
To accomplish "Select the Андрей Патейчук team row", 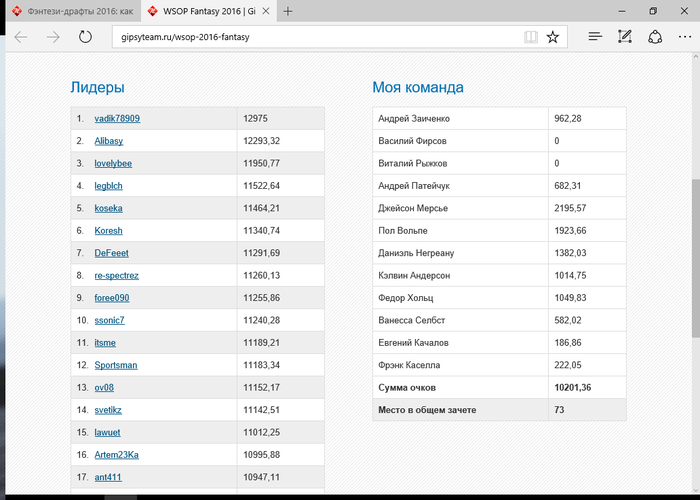I will pos(499,186).
